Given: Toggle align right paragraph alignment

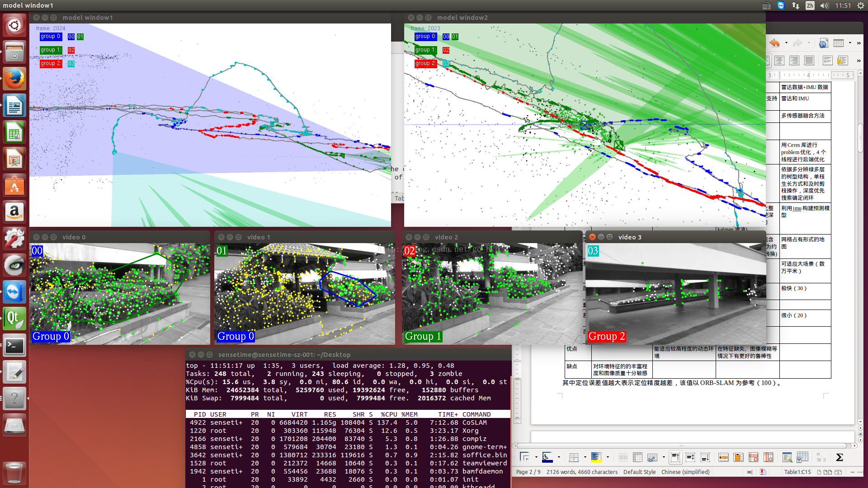Looking at the screenshot, I should (794, 60).
